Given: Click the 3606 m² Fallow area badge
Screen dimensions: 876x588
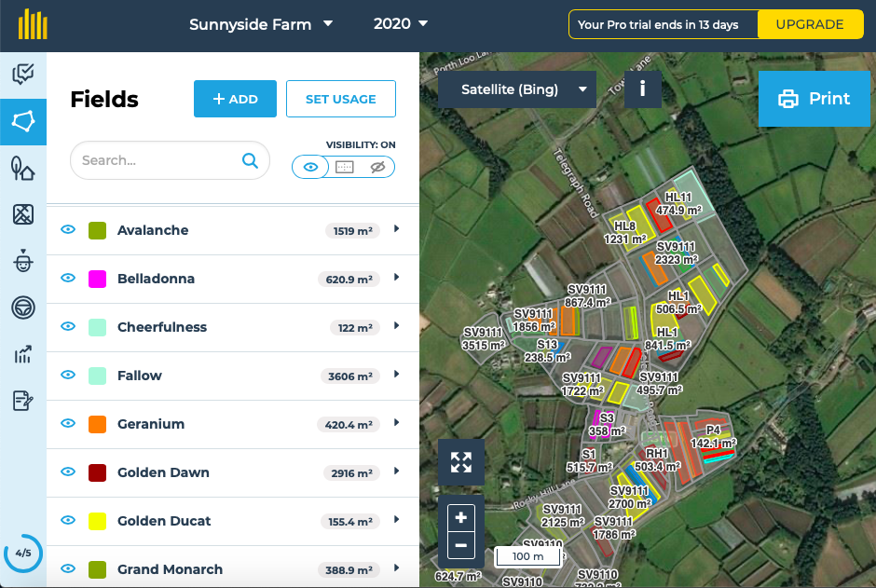Looking at the screenshot, I should point(350,376).
